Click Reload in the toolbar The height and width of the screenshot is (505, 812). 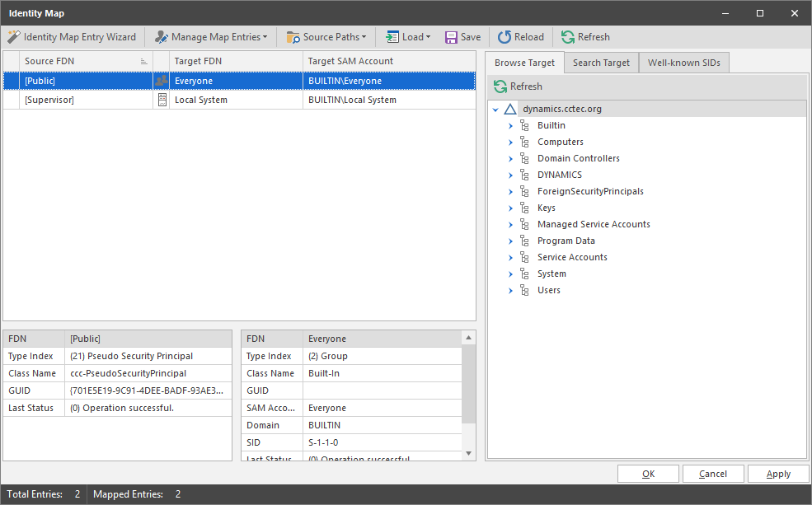(521, 37)
